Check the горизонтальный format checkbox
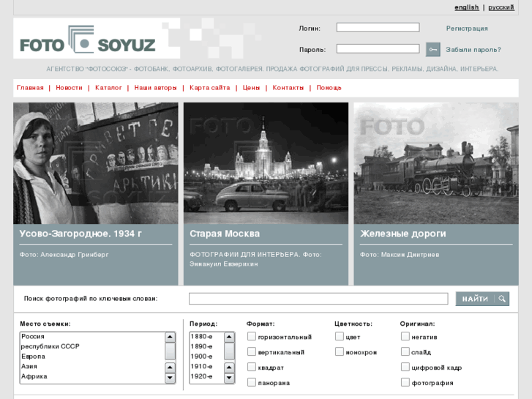 point(252,336)
